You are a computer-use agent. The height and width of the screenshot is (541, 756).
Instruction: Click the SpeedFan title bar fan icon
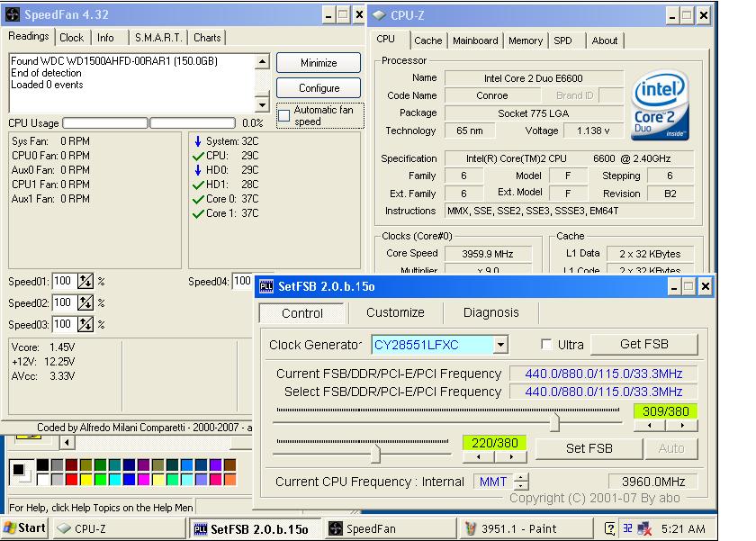point(13,15)
